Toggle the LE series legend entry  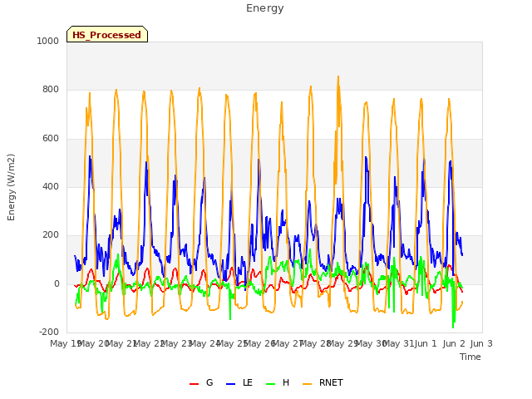[239, 382]
